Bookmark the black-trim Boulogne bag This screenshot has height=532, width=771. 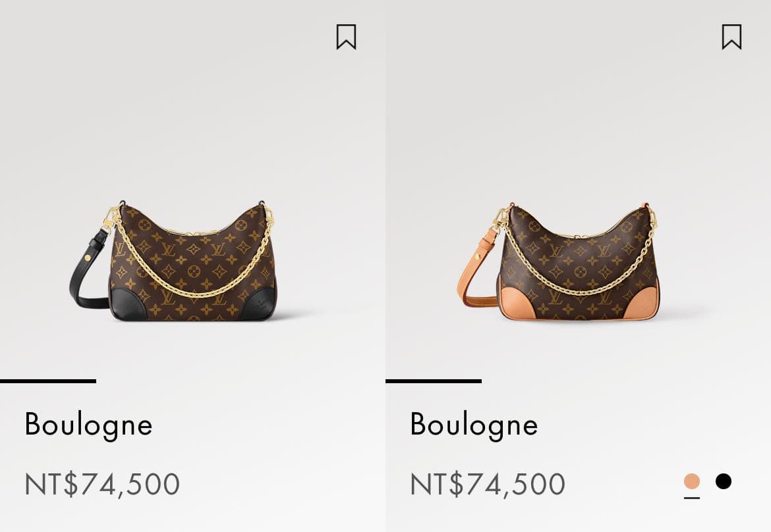(346, 37)
